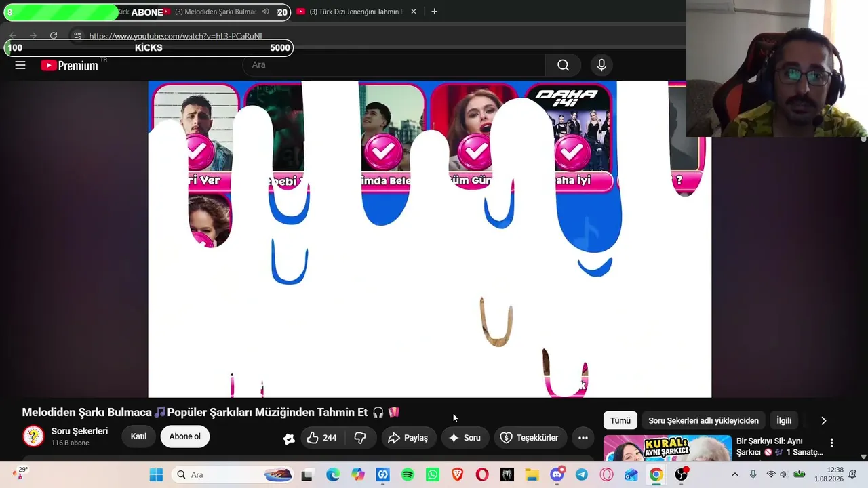Reload the page with refresh icon
Image resolution: width=868 pixels, height=488 pixels.
tap(54, 35)
